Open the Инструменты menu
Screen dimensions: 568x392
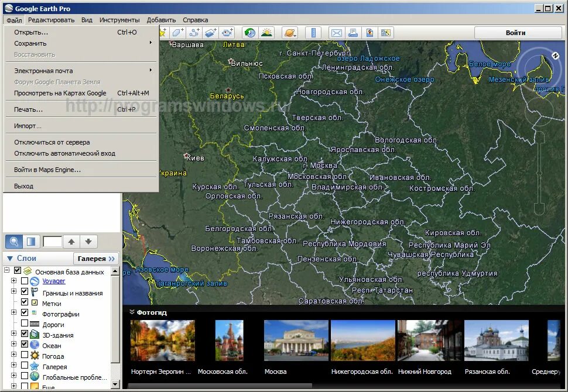pos(119,20)
